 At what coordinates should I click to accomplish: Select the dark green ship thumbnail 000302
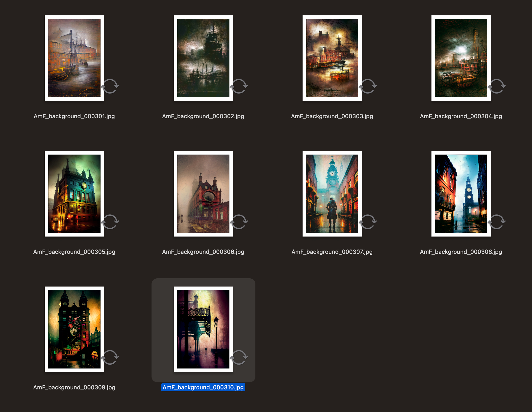click(x=203, y=58)
